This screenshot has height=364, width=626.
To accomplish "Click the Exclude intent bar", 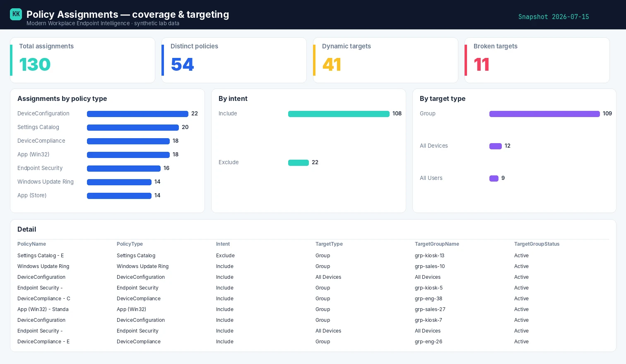I will click(x=299, y=163).
